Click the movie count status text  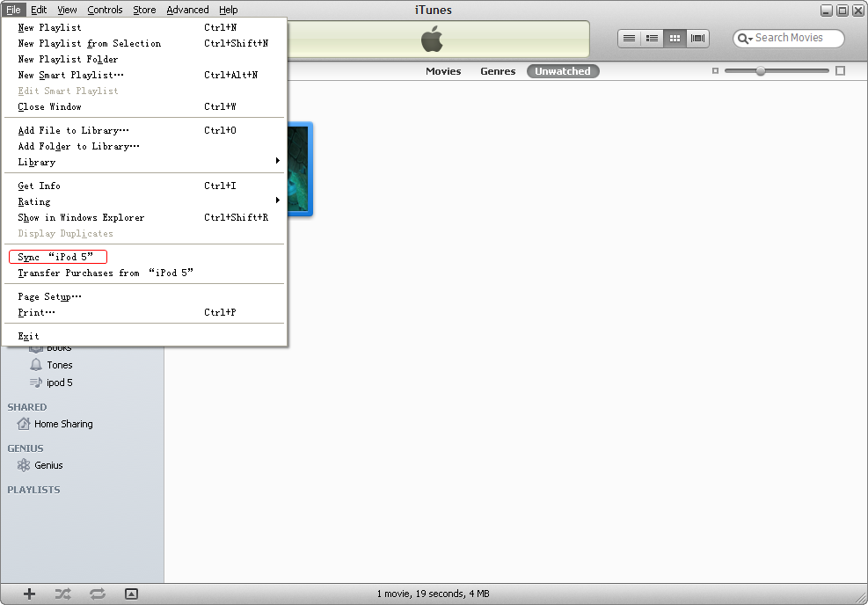(x=433, y=594)
